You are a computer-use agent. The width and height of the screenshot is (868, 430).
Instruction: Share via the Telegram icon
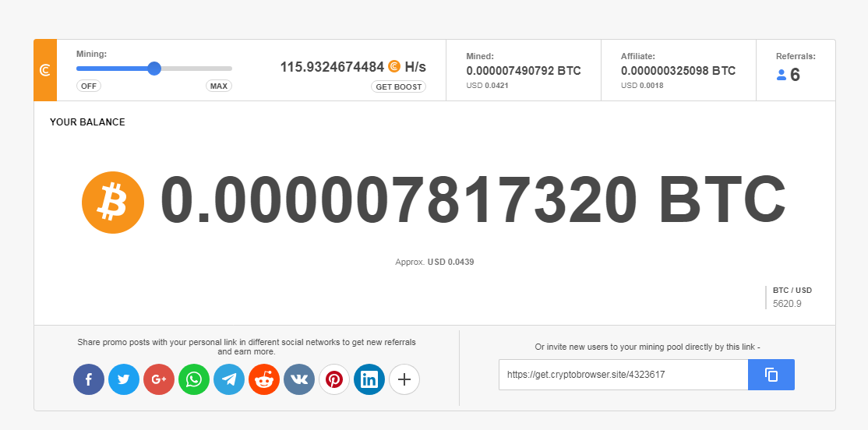tap(229, 379)
